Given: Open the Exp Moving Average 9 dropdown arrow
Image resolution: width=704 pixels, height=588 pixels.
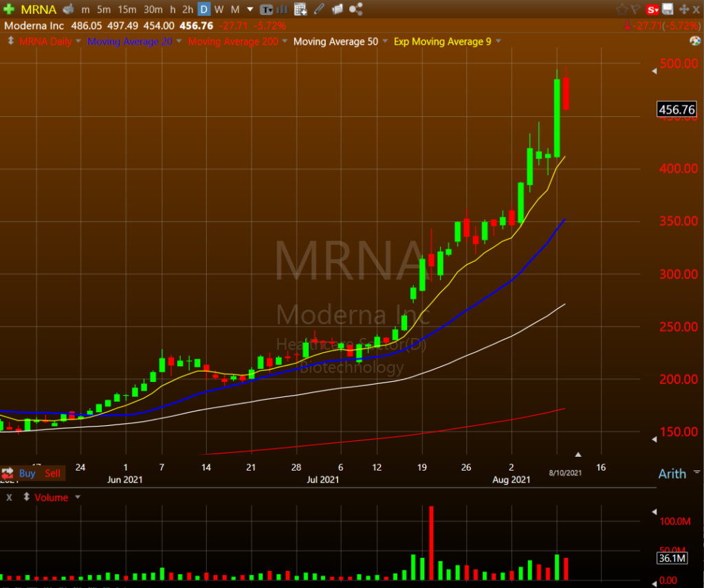Looking at the screenshot, I should point(498,41).
